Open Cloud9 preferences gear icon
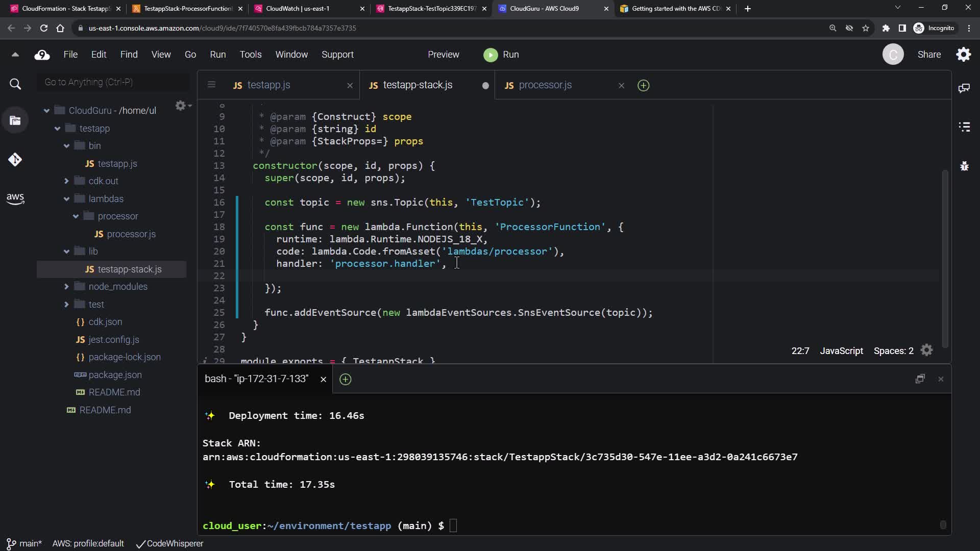The height and width of the screenshot is (551, 980). (x=963, y=55)
